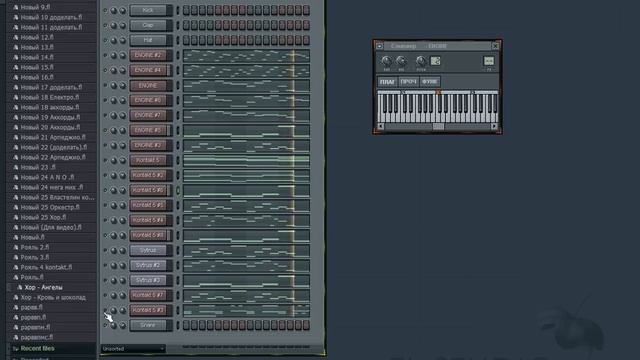Click the volume knob of the Snare channel
This screenshot has width=640, height=360.
click(x=122, y=325)
